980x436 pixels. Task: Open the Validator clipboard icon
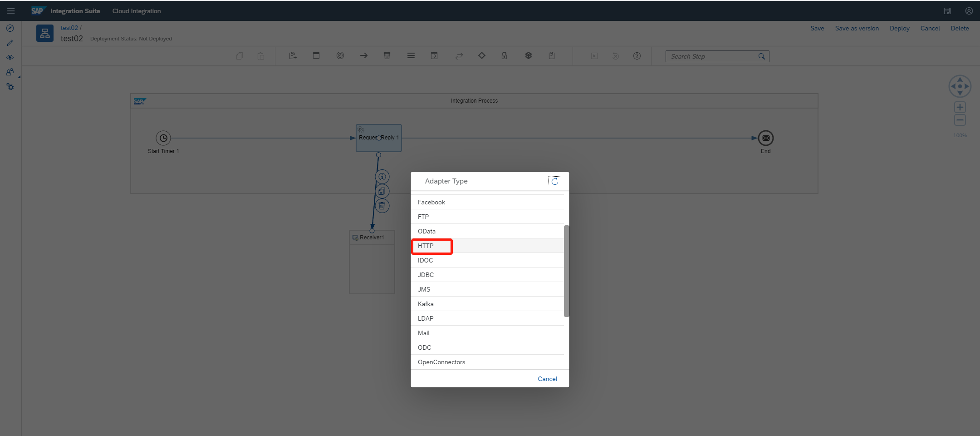[x=552, y=55]
